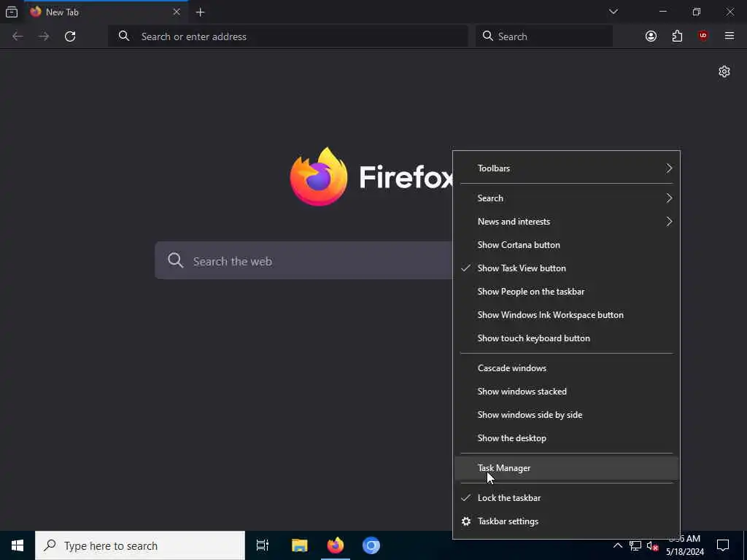Image resolution: width=747 pixels, height=560 pixels.
Task: Open the taskbar clock showing 5/18/2024
Action: [x=684, y=545]
